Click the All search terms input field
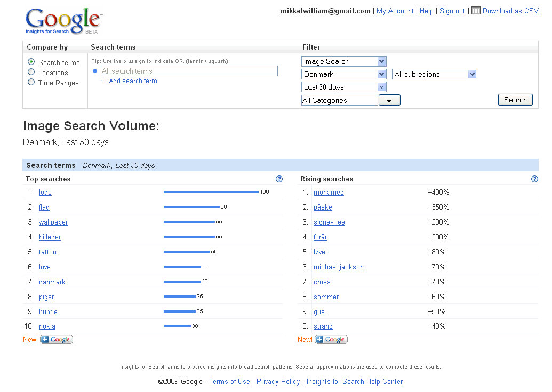 tap(189, 71)
